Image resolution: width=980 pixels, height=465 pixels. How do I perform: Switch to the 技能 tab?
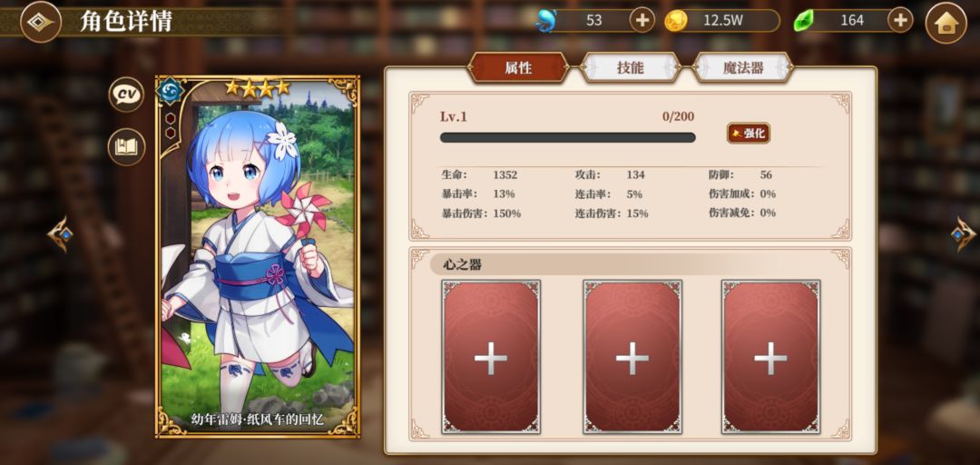pyautogui.click(x=630, y=67)
